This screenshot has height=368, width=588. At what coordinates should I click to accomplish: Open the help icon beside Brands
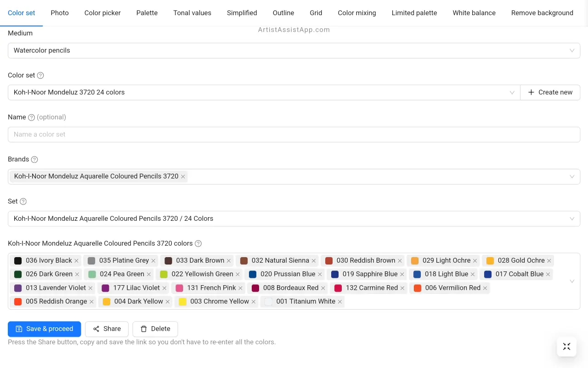34,160
